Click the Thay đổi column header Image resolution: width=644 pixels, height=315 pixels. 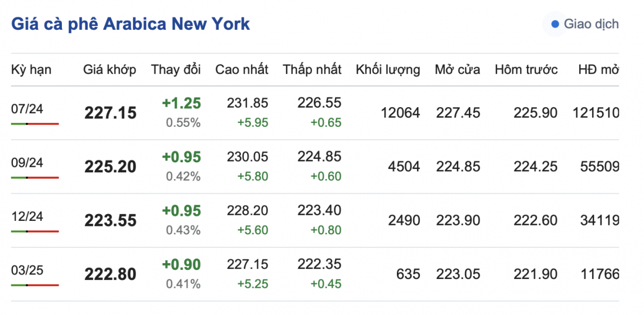click(x=176, y=70)
